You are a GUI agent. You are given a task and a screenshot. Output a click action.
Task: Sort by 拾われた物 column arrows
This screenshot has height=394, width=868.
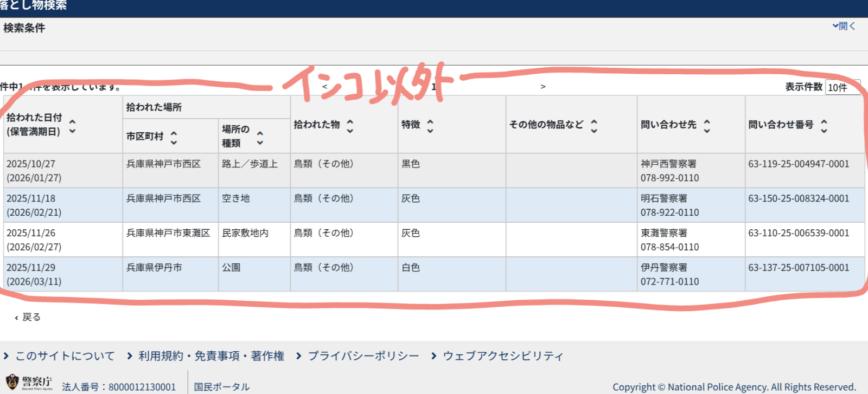pos(350,126)
